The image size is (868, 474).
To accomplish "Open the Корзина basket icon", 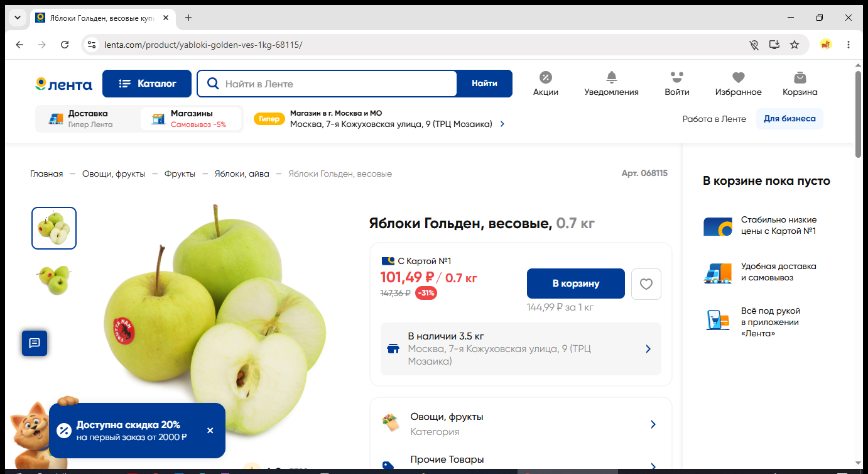I will [x=800, y=84].
